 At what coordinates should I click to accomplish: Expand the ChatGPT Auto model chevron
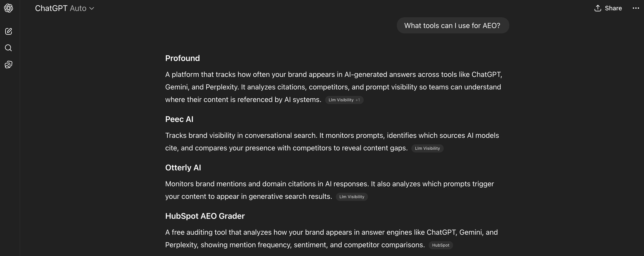pyautogui.click(x=92, y=9)
